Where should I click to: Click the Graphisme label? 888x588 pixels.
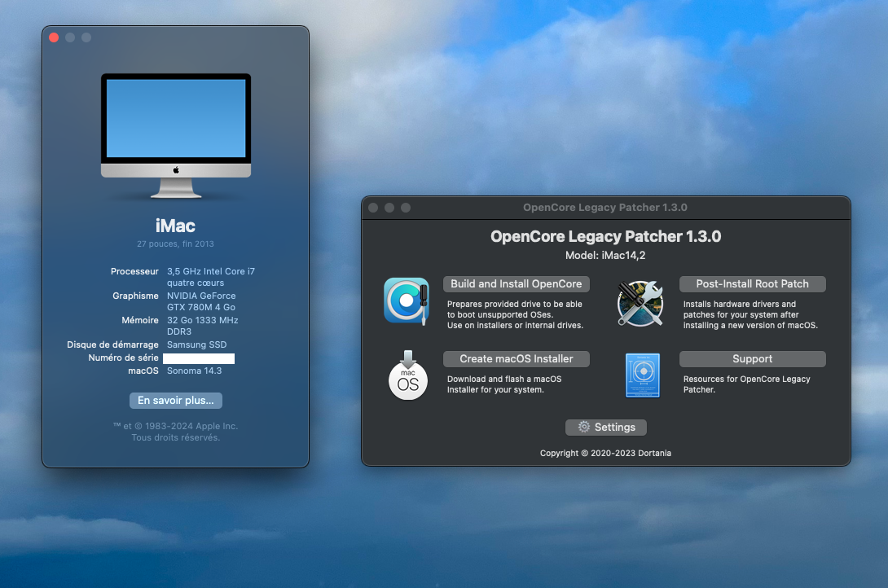click(135, 296)
